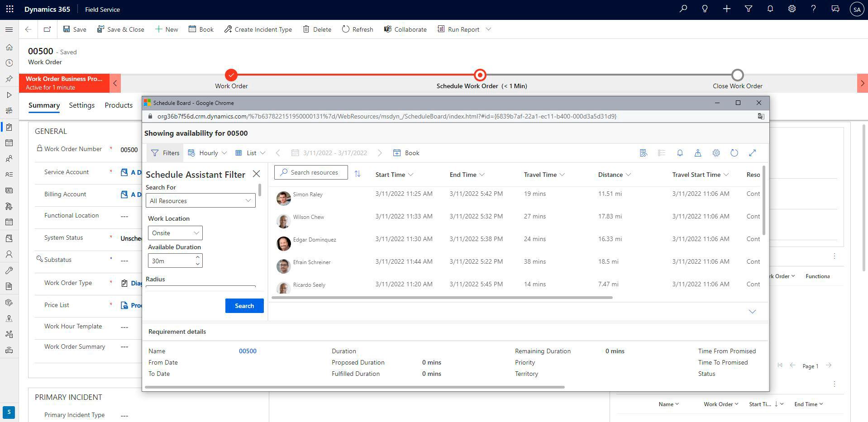868x422 pixels.
Task: Open the List view dropdown
Action: (251, 153)
